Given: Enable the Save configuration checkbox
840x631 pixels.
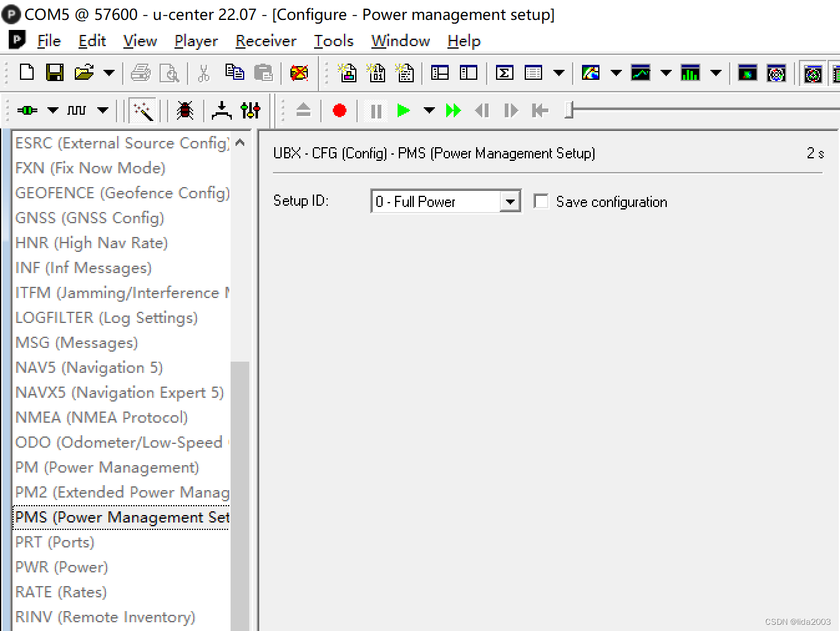Looking at the screenshot, I should click(x=541, y=201).
